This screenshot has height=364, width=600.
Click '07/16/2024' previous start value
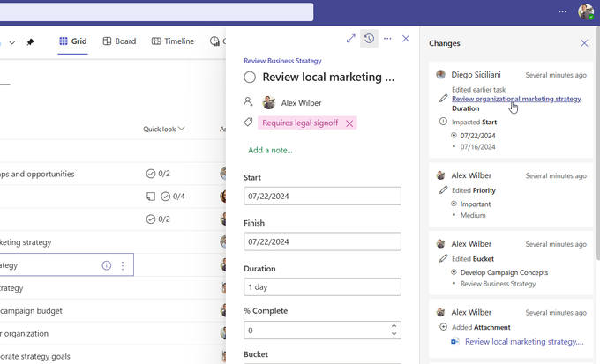coord(477,147)
